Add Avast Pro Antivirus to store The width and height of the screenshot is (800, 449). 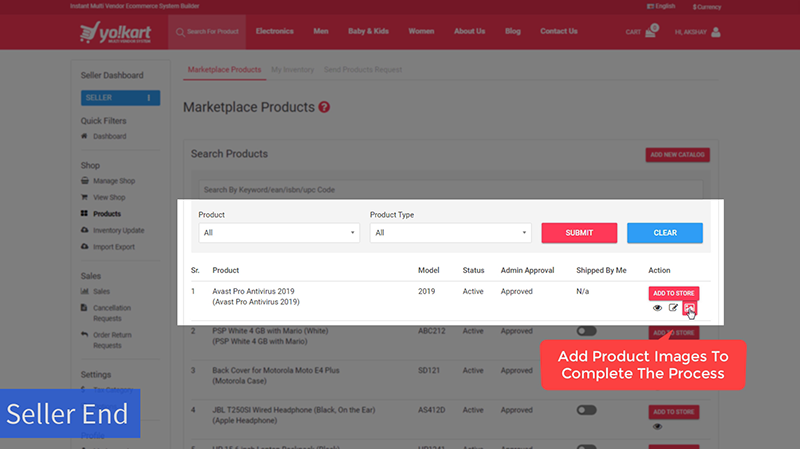point(673,293)
